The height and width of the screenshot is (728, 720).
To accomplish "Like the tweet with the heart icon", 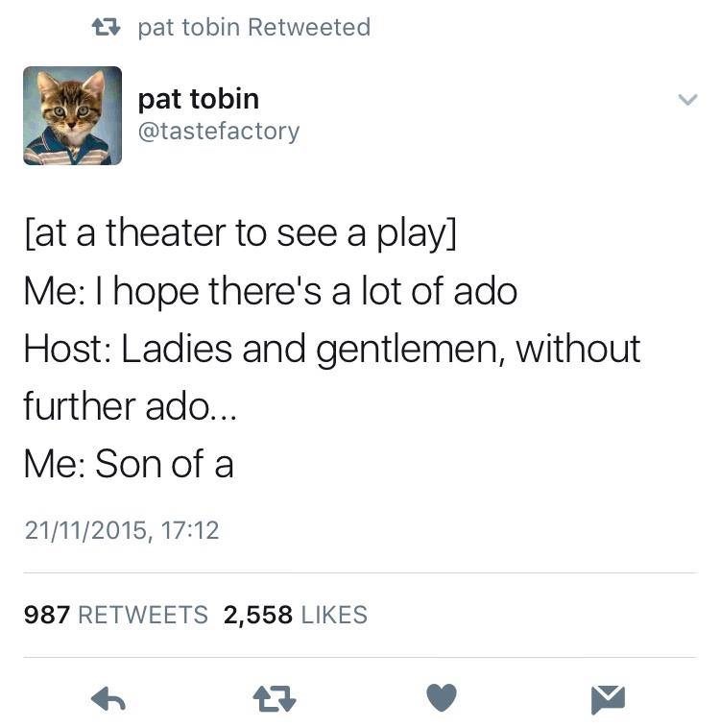I will (442, 697).
